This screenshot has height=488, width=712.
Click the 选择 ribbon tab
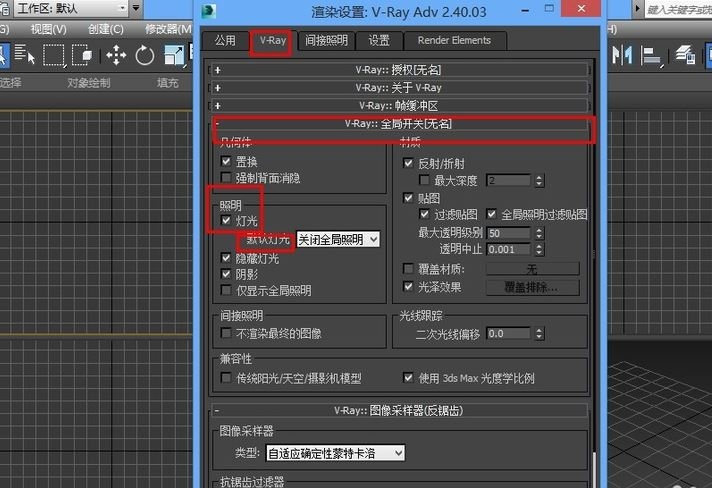pos(10,83)
